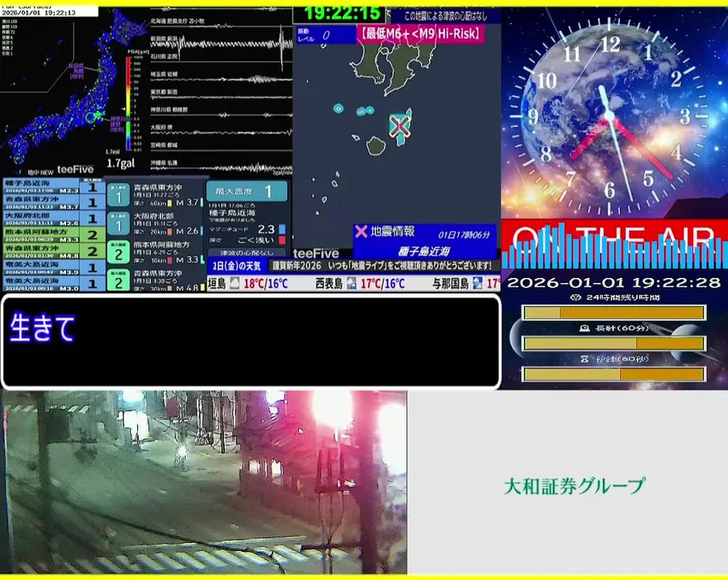The height and width of the screenshot is (580, 728).
Task: Click the red square beside ごく浅い depth
Action: (x=282, y=240)
